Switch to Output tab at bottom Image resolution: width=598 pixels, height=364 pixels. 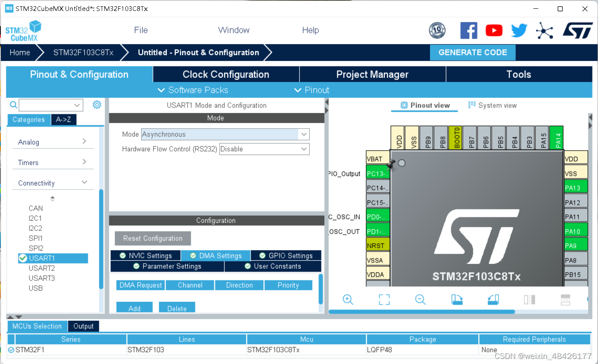click(x=83, y=326)
